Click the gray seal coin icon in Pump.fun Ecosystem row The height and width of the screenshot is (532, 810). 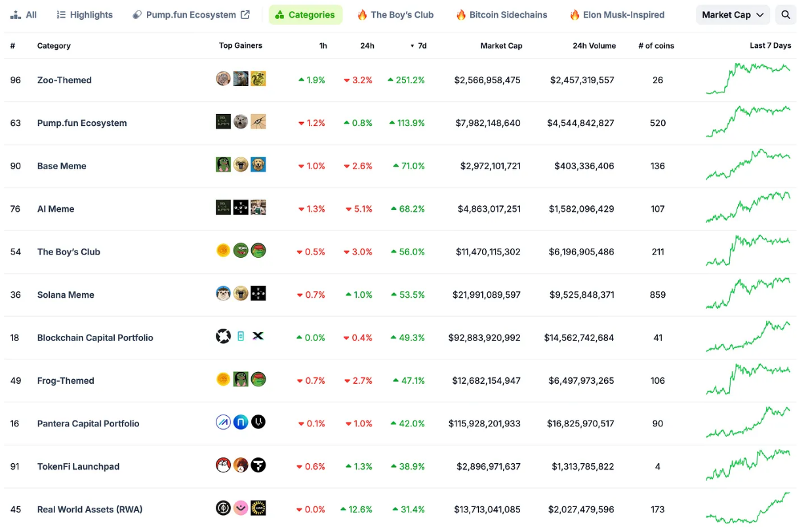click(x=241, y=121)
